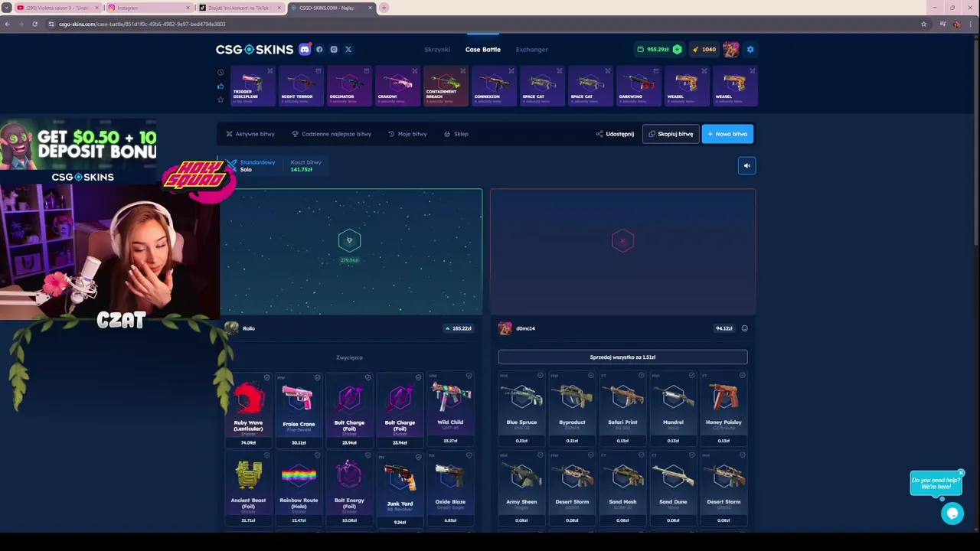Open the browser tab search dropdown

(x=7, y=8)
